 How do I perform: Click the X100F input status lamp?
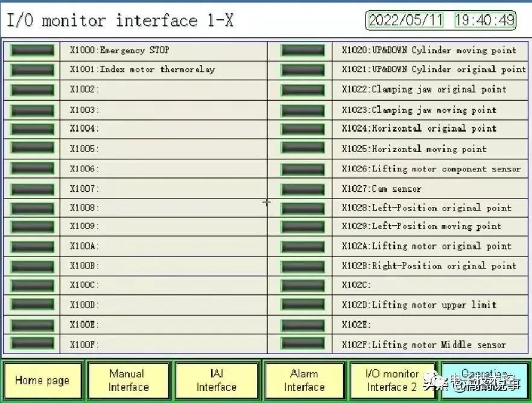click(x=32, y=344)
